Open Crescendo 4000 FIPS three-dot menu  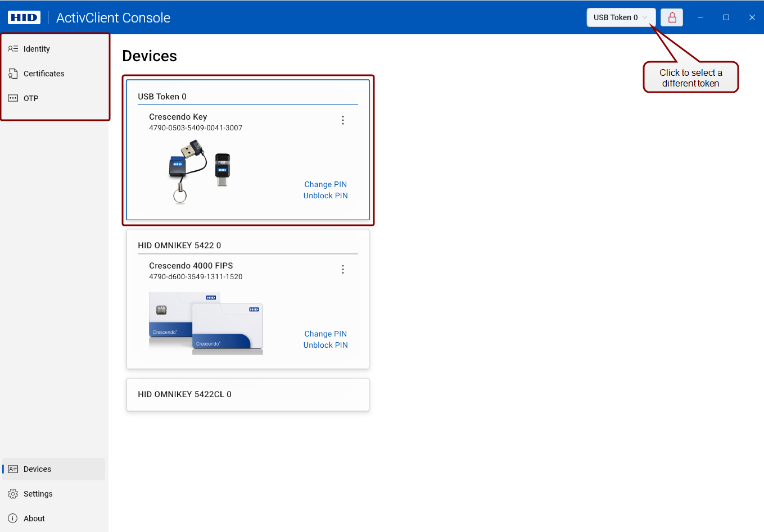click(x=343, y=270)
